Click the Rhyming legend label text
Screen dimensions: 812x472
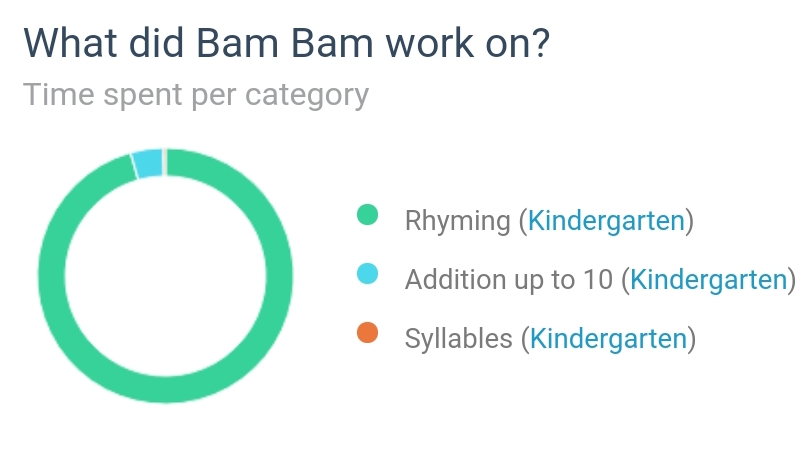[x=457, y=220]
